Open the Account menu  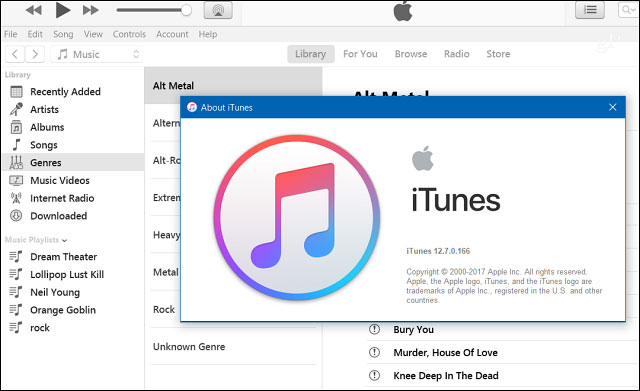pyautogui.click(x=172, y=34)
